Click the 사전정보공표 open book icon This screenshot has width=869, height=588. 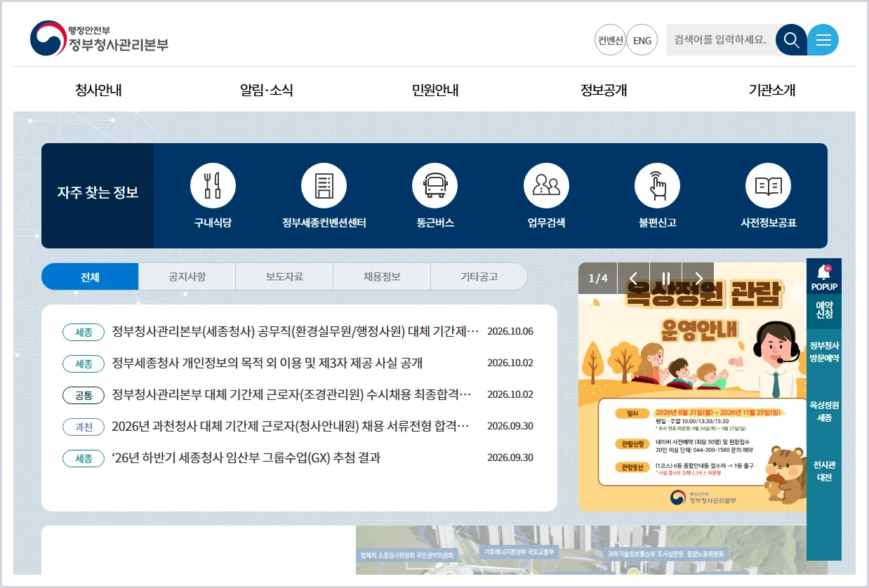point(768,185)
